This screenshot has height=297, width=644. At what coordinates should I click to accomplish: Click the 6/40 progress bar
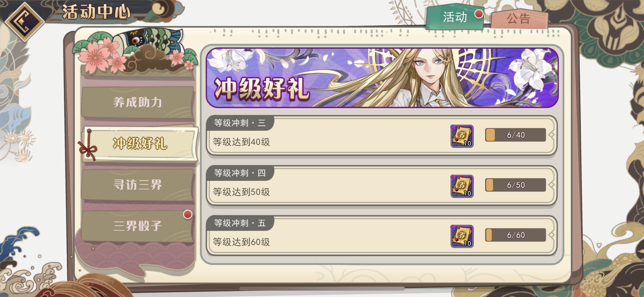pyautogui.click(x=515, y=135)
